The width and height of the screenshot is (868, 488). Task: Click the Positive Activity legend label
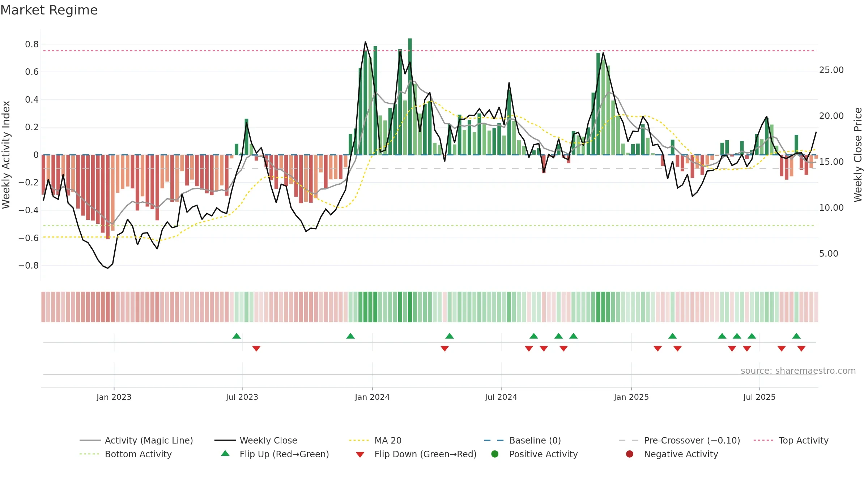tap(543, 454)
